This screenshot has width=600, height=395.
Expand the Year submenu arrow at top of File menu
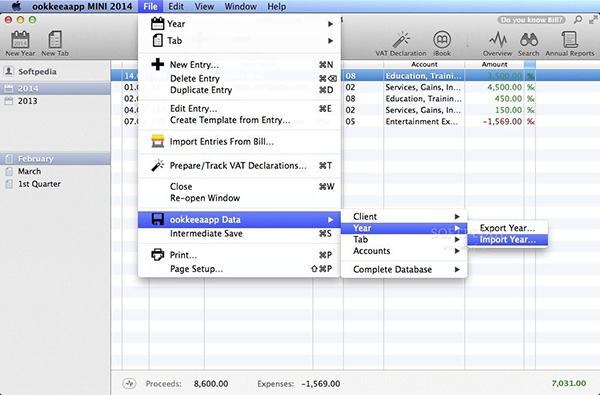point(330,24)
